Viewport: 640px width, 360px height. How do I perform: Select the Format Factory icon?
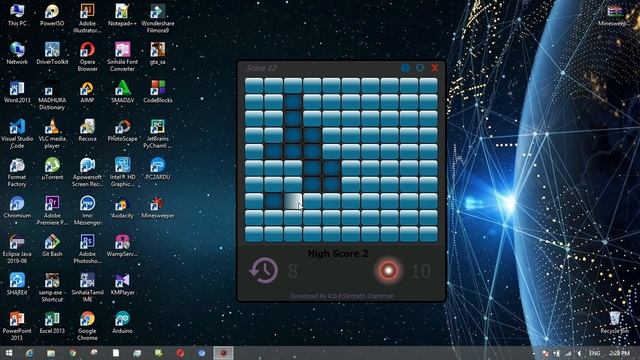tap(17, 172)
